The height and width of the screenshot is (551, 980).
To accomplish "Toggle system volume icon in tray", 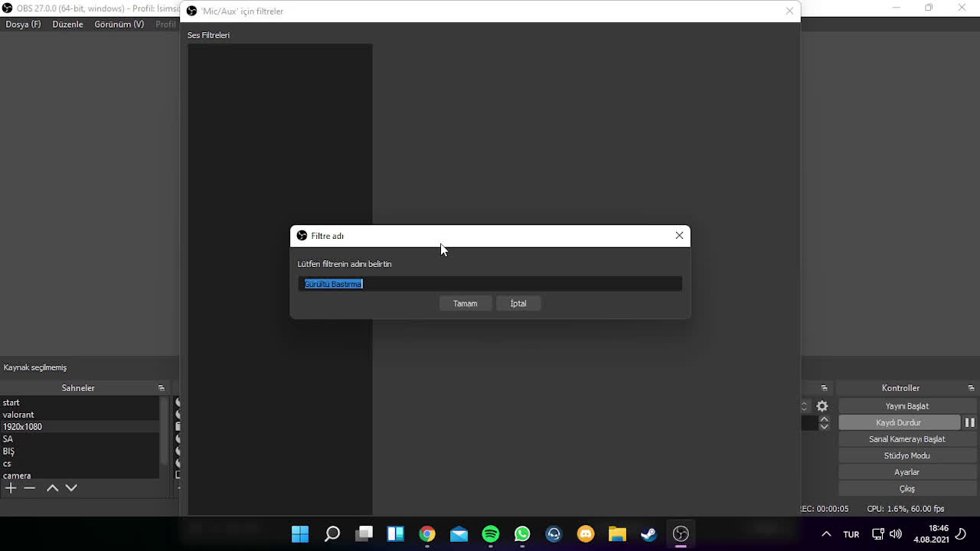I will [x=895, y=533].
